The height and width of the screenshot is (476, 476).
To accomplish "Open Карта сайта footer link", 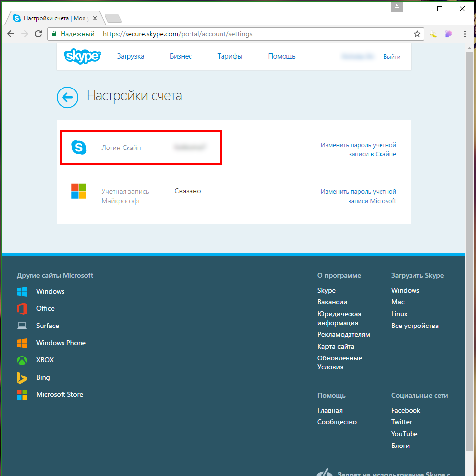I will (336, 346).
